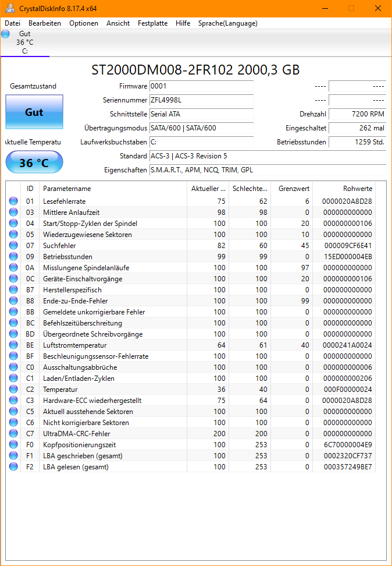Click the Grenzwert column header

point(292,189)
